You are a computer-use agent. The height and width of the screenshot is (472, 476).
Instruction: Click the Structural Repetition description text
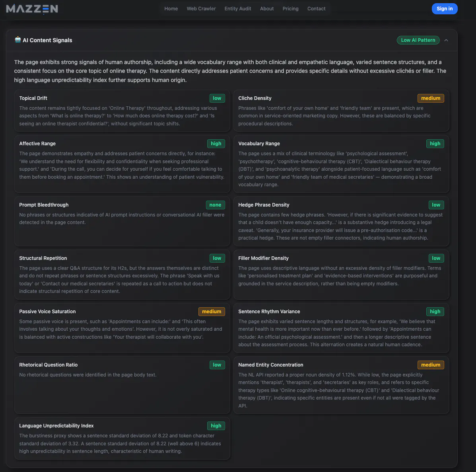click(x=119, y=279)
